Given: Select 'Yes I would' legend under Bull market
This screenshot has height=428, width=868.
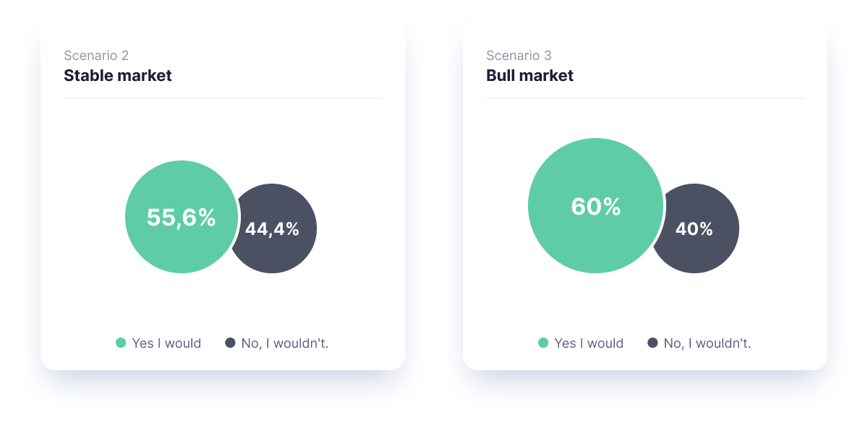Looking at the screenshot, I should [589, 343].
